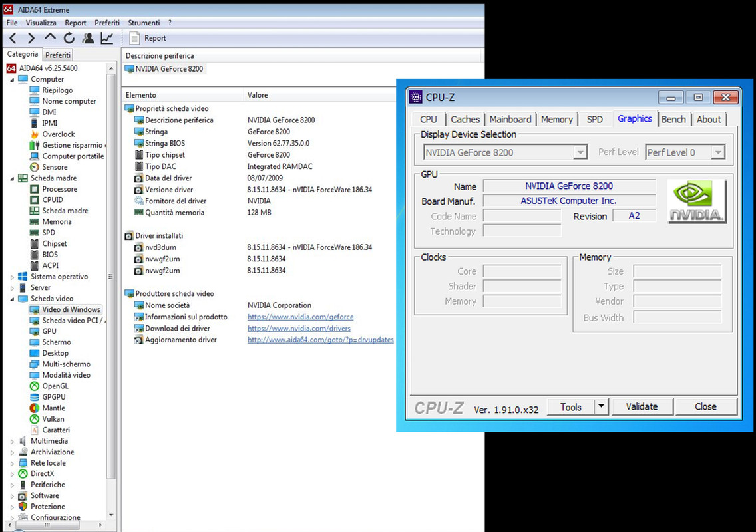The height and width of the screenshot is (532, 756).
Task: Open the Caratteri tree item
Action: point(56,430)
